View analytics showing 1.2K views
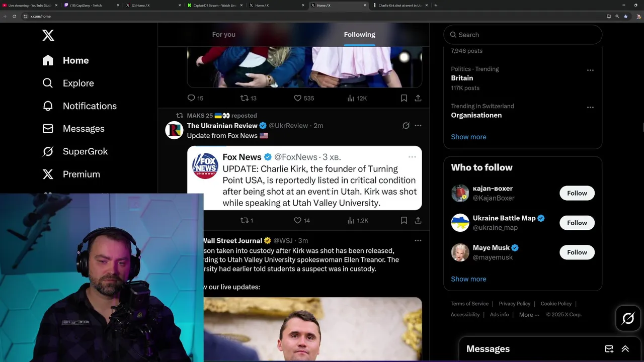The height and width of the screenshot is (362, 644). click(358, 220)
